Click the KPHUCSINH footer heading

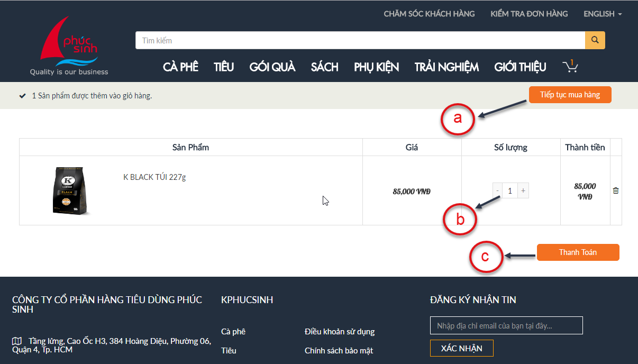(247, 300)
